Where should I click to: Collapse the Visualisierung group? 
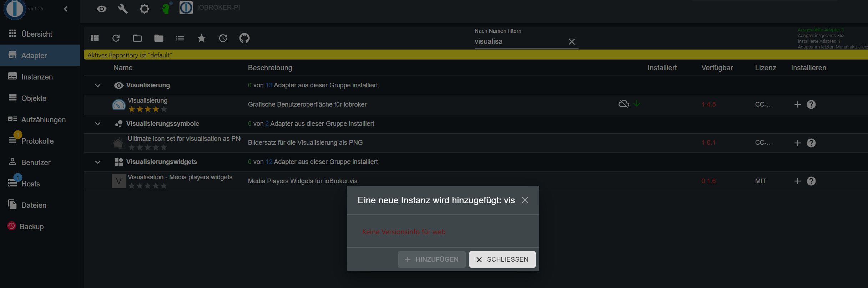pyautogui.click(x=98, y=86)
